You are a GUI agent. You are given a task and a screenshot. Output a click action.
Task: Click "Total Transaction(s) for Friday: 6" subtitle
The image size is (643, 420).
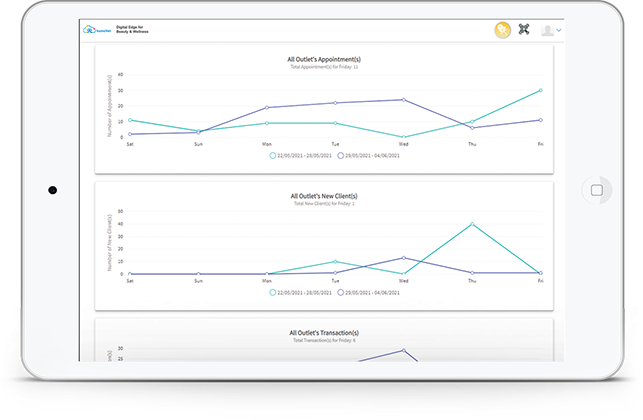point(324,340)
